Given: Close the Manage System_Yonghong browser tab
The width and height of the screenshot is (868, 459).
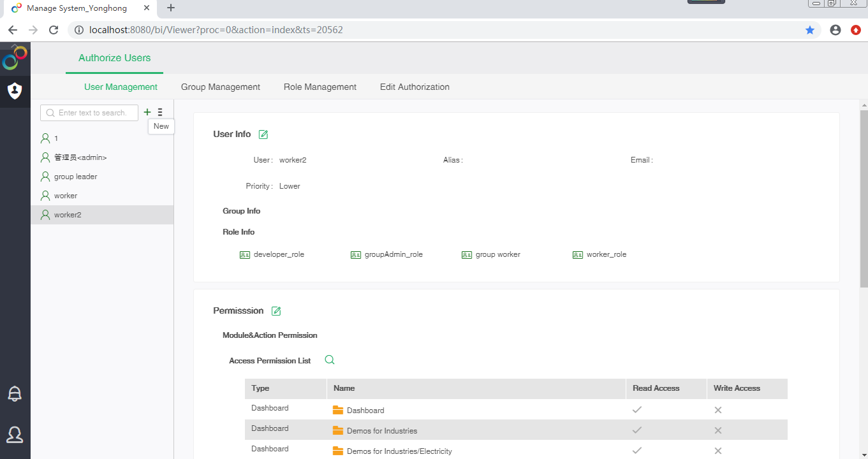Looking at the screenshot, I should (x=147, y=8).
